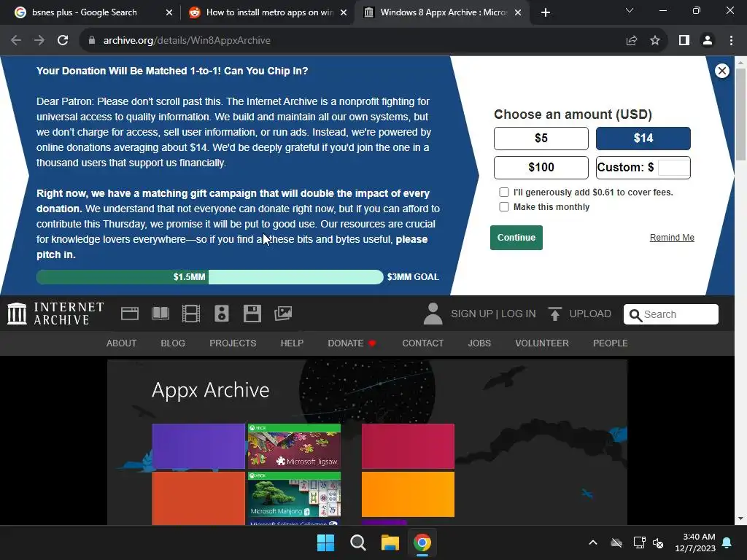Open the notification bell in the taskbar
747x560 pixels.
pyautogui.click(x=727, y=542)
